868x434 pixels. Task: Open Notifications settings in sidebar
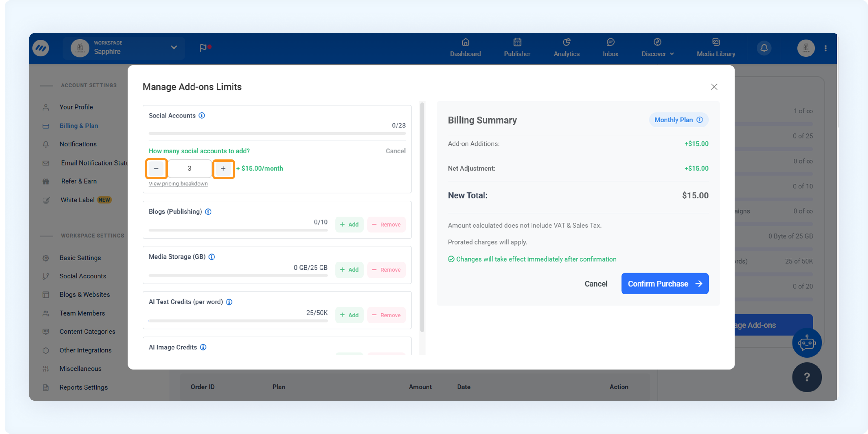tap(78, 144)
